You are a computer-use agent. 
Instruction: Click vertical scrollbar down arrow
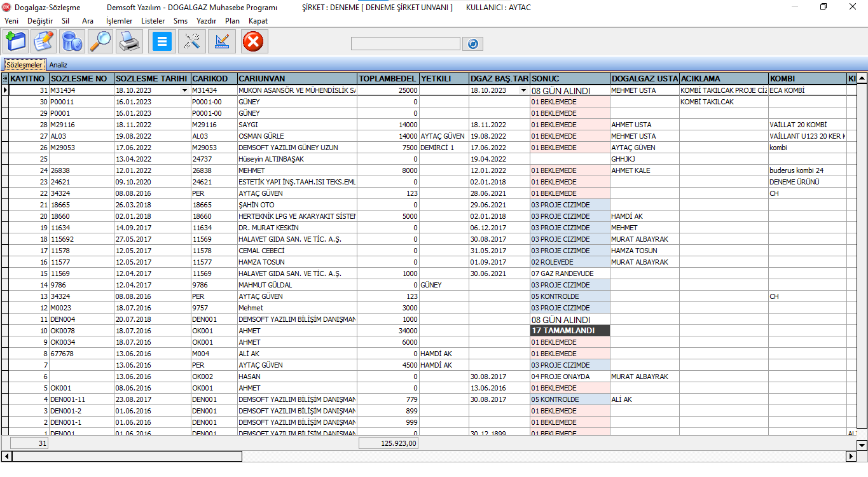click(x=862, y=445)
